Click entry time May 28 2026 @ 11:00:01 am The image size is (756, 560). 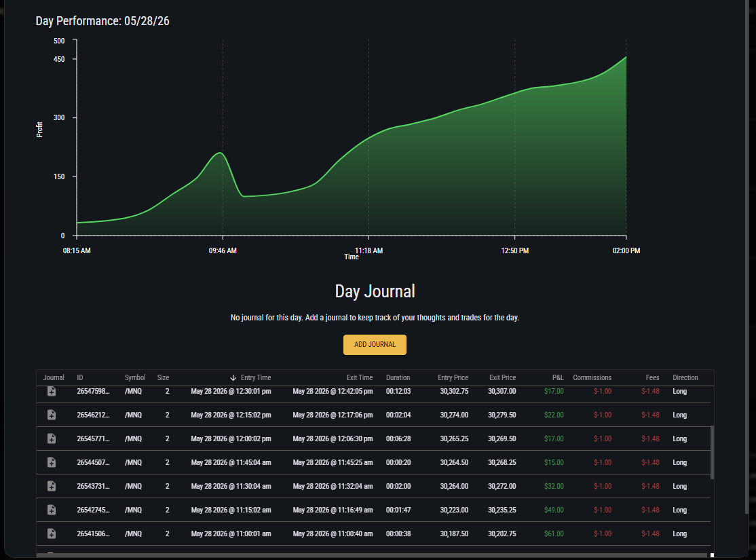click(231, 534)
